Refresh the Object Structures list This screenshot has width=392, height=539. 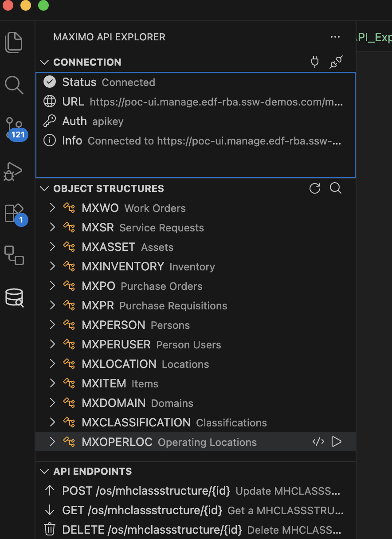315,188
